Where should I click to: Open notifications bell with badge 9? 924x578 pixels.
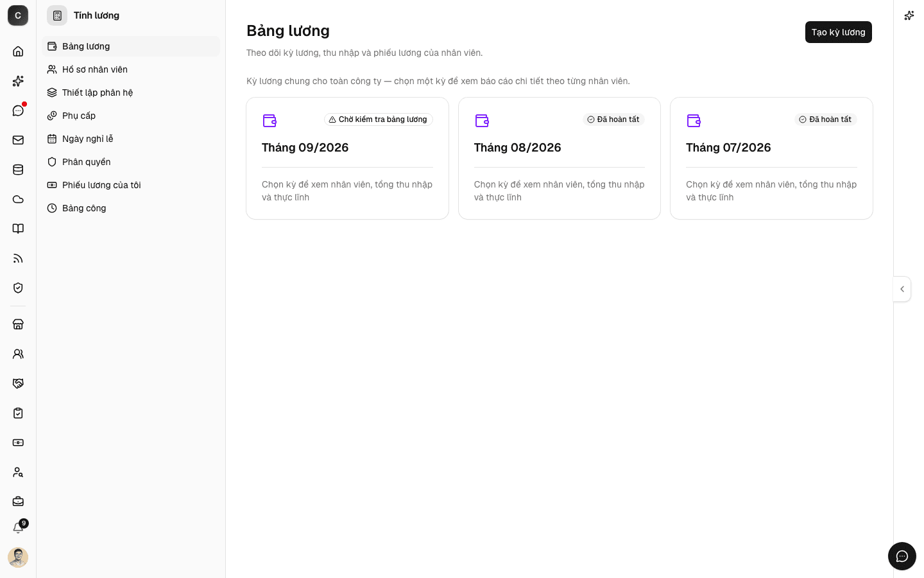pos(18,528)
